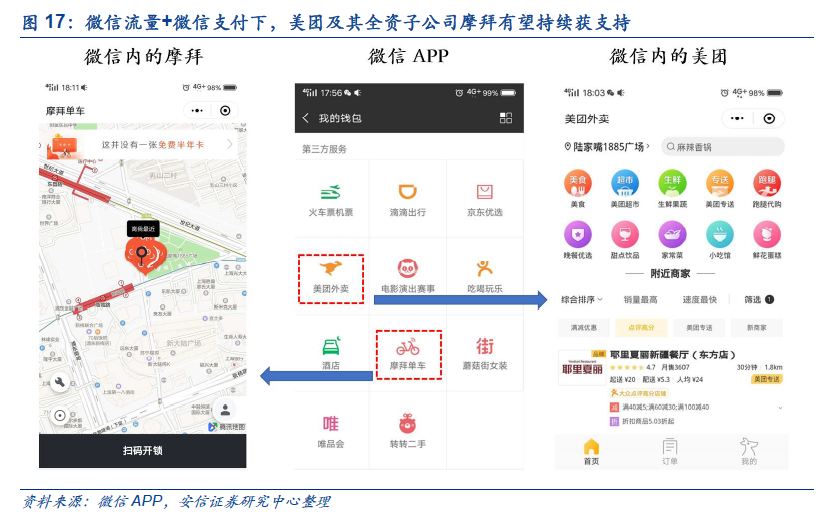Screen dimensions: 835x518
Task: Select 鲜花蛋糕 category icon
Action: 767,240
